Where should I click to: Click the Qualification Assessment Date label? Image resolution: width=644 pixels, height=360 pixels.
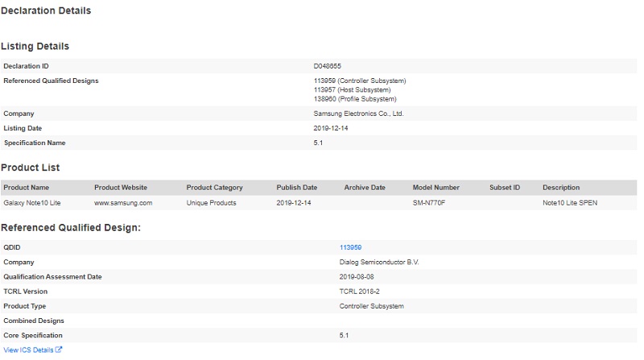(52, 277)
